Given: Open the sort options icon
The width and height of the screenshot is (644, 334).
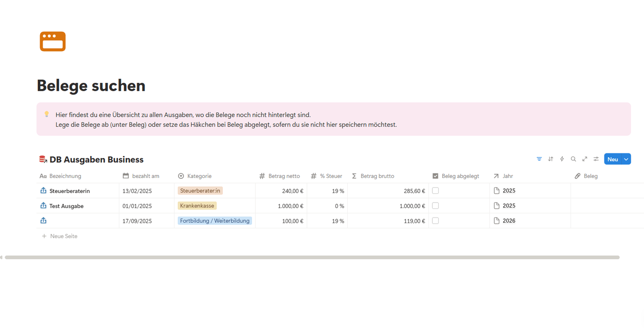Looking at the screenshot, I should click(551, 159).
